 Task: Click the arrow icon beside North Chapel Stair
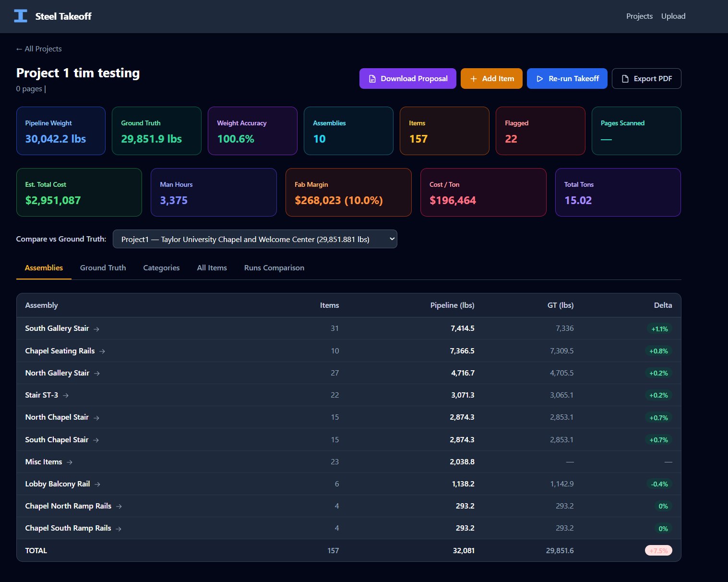pos(96,418)
